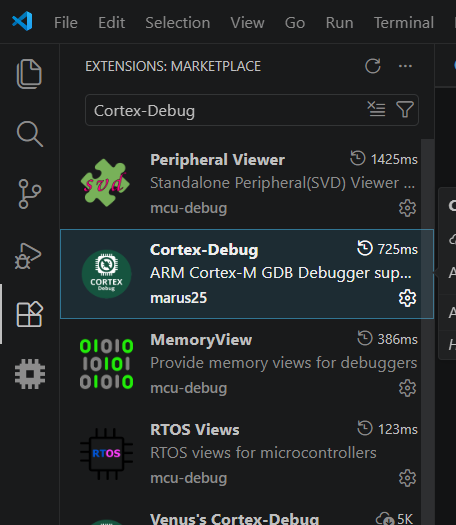Image resolution: width=456 pixels, height=525 pixels.
Task: Open the Selection menu
Action: pos(178,23)
